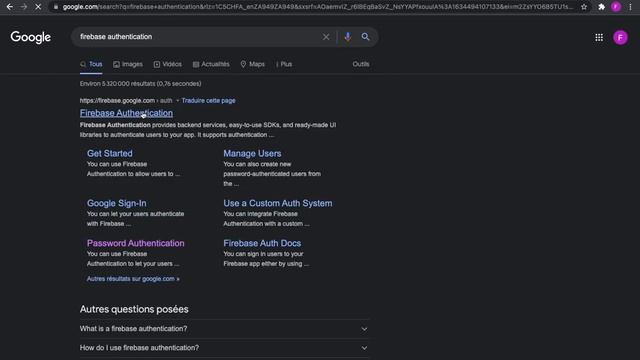Open the Google account avatar F
Image resolution: width=640 pixels, height=360 pixels.
point(620,38)
